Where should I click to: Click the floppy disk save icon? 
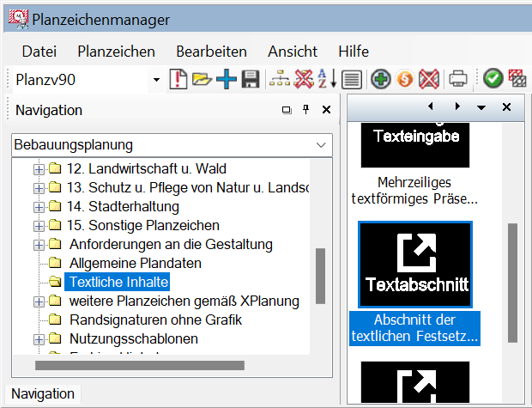250,80
